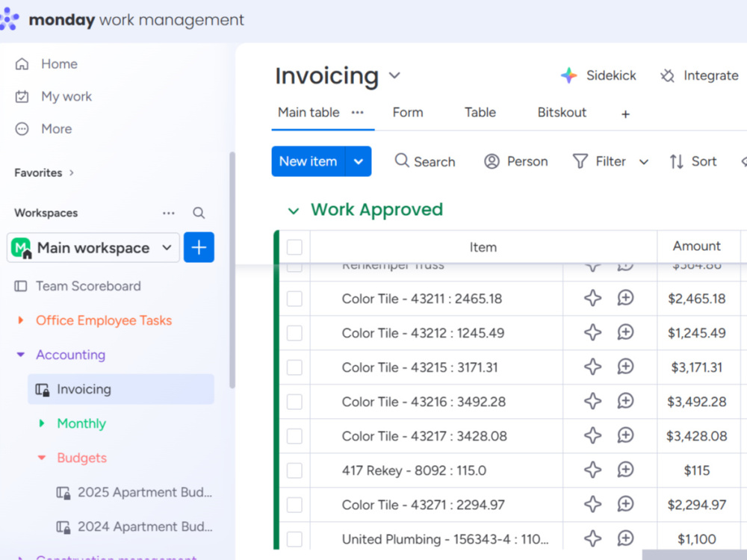
Task: Search items in the board
Action: 425,161
